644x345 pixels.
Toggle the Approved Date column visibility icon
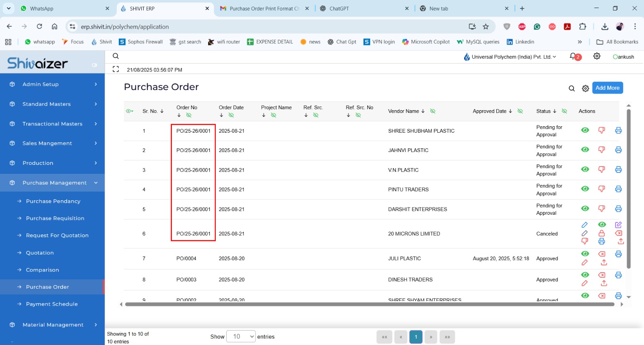pyautogui.click(x=520, y=111)
